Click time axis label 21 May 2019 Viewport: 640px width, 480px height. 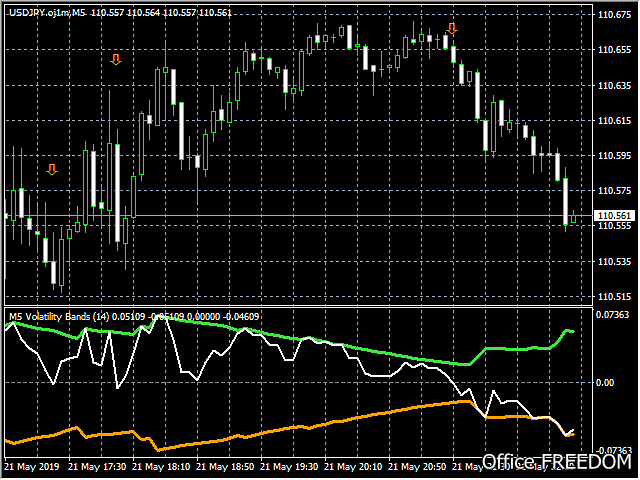coord(32,467)
